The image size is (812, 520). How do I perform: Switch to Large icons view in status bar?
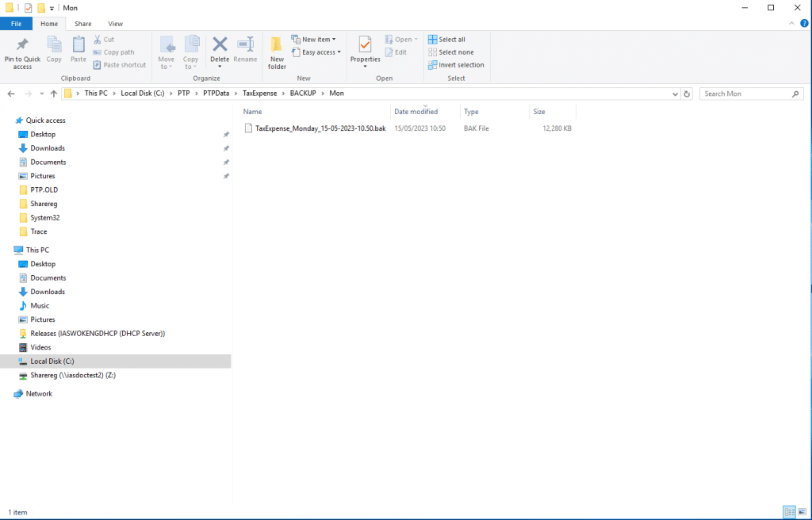[x=802, y=512]
